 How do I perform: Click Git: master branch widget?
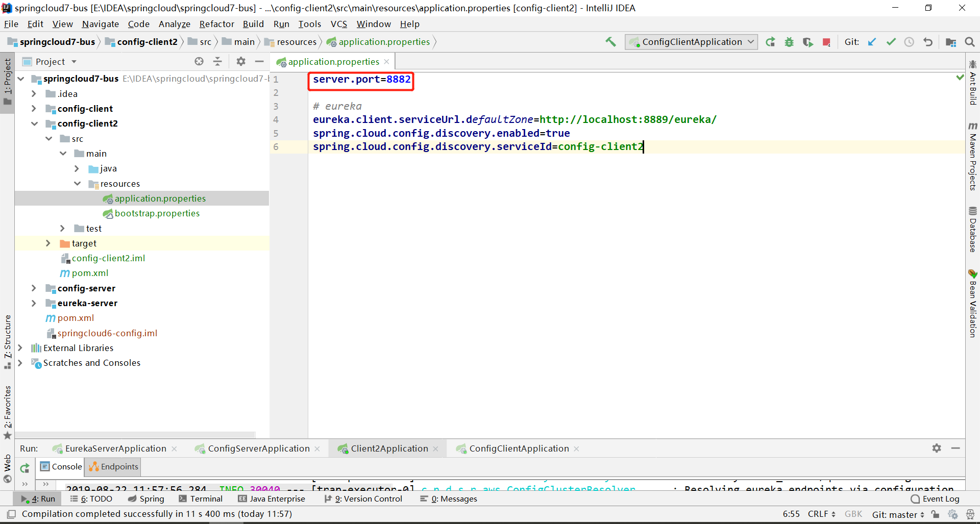(898, 514)
